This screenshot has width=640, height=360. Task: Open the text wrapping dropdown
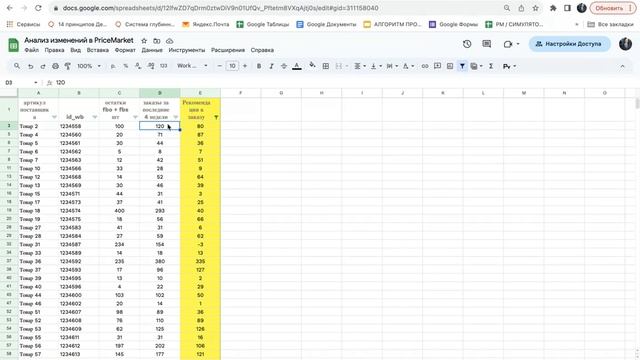(x=391, y=66)
